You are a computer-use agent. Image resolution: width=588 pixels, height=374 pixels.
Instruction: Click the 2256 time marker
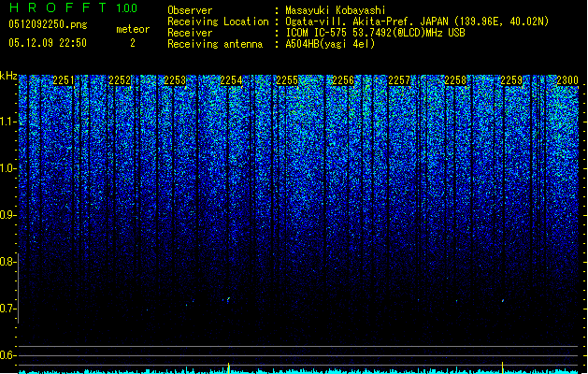(343, 80)
